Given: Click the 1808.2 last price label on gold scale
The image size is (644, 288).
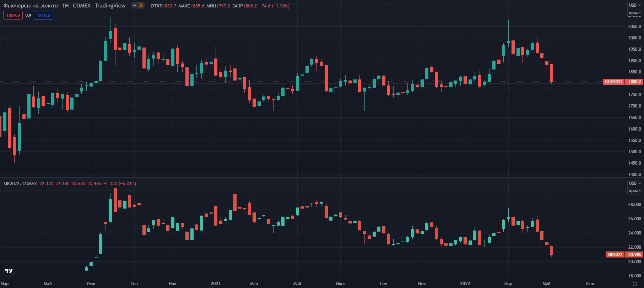Looking at the screenshot, I should point(634,82).
